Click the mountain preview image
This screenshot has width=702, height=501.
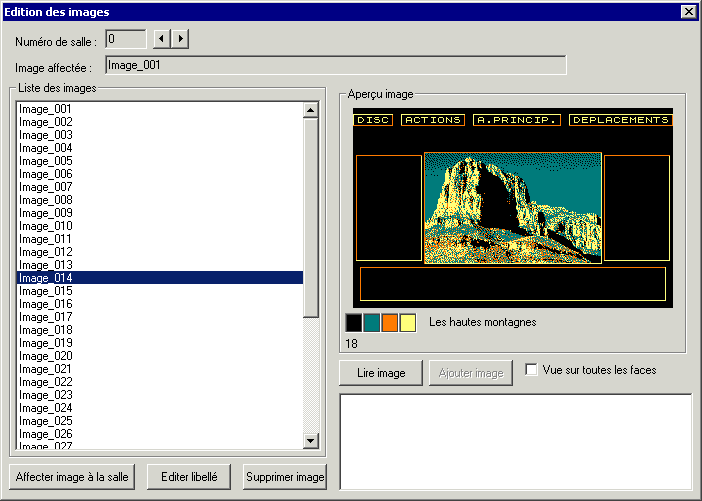[513, 208]
